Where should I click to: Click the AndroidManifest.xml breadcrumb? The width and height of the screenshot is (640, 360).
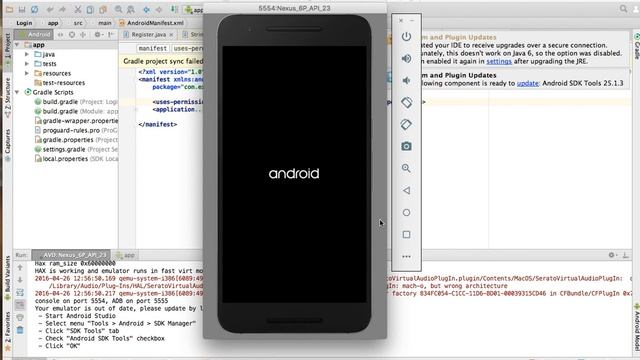151,23
